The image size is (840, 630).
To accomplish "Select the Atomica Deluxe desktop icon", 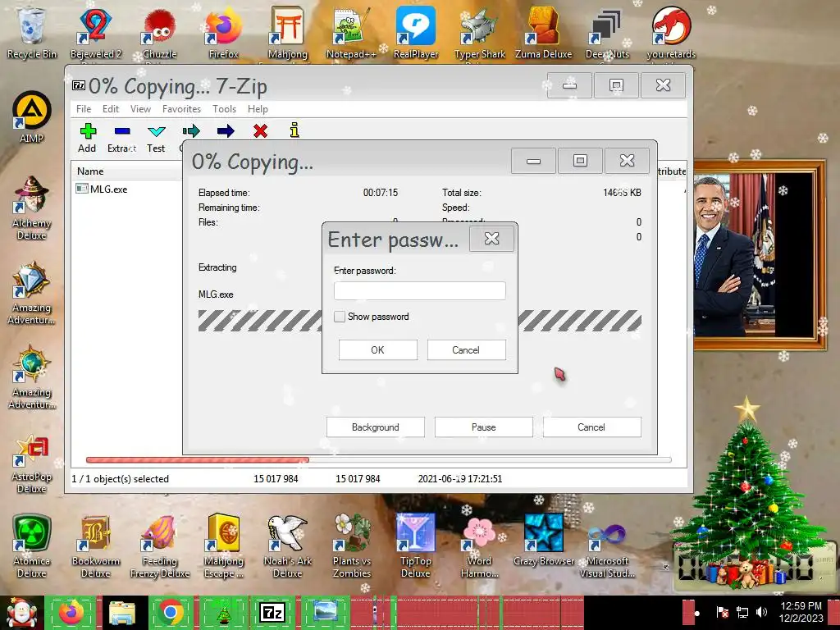I will 32,546.
